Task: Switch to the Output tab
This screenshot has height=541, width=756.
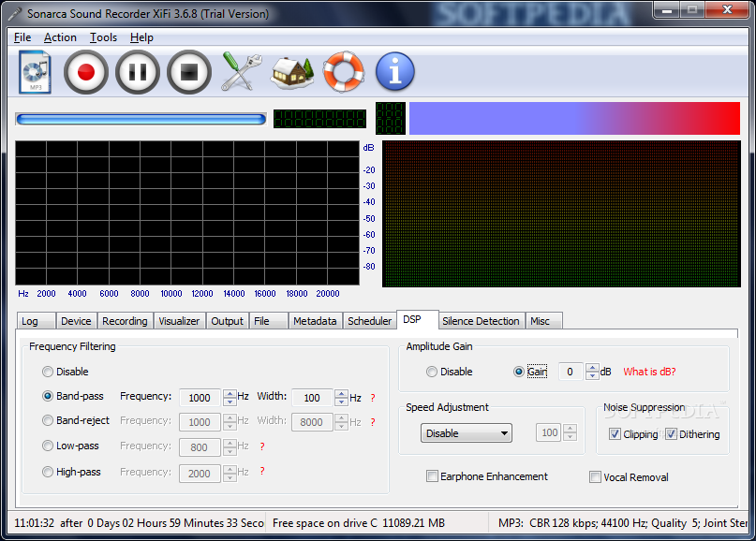Action: click(x=227, y=321)
